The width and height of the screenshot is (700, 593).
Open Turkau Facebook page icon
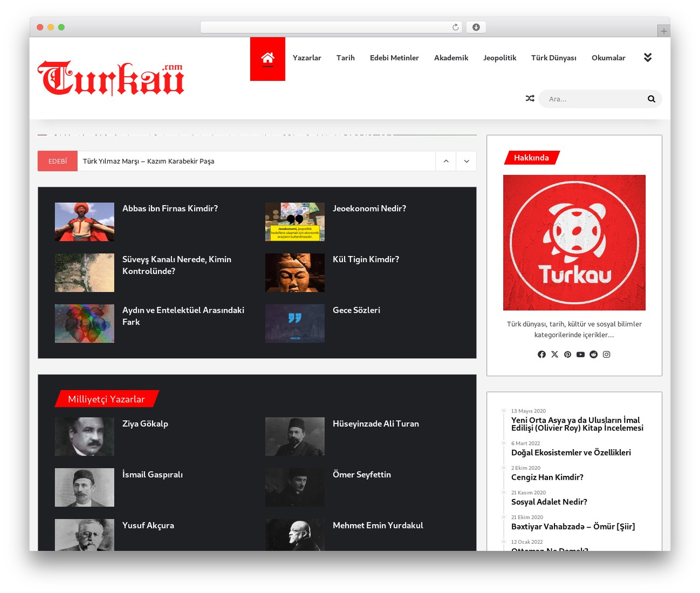click(x=541, y=354)
